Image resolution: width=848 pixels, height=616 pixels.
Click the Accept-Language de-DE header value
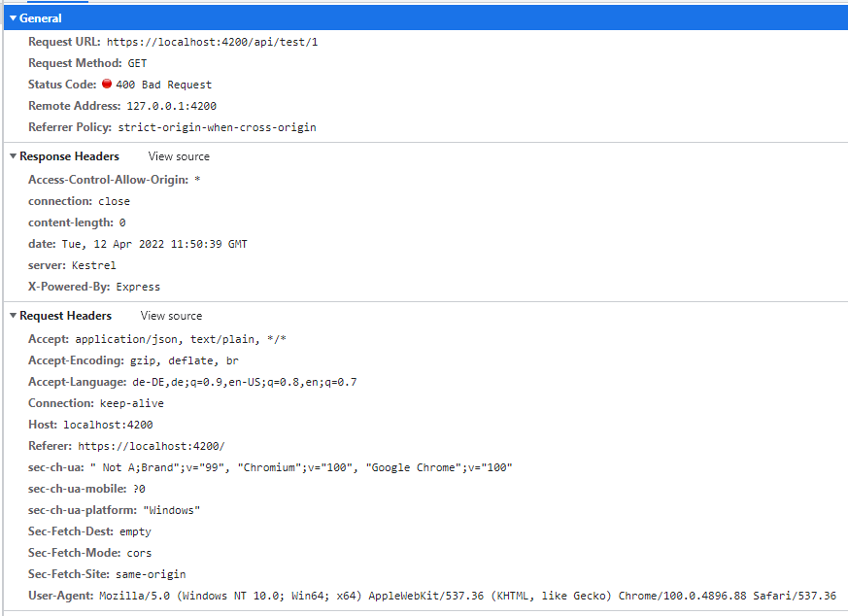coord(245,382)
